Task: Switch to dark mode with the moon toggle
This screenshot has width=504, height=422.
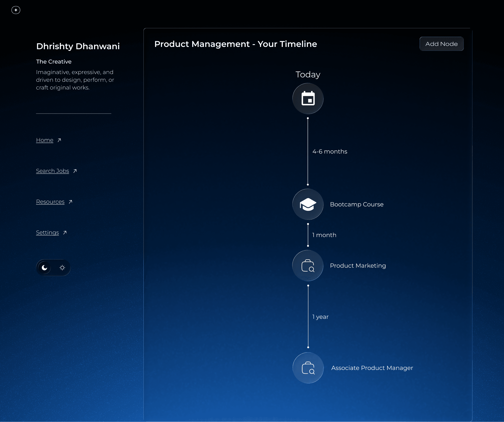Action: coord(44,268)
